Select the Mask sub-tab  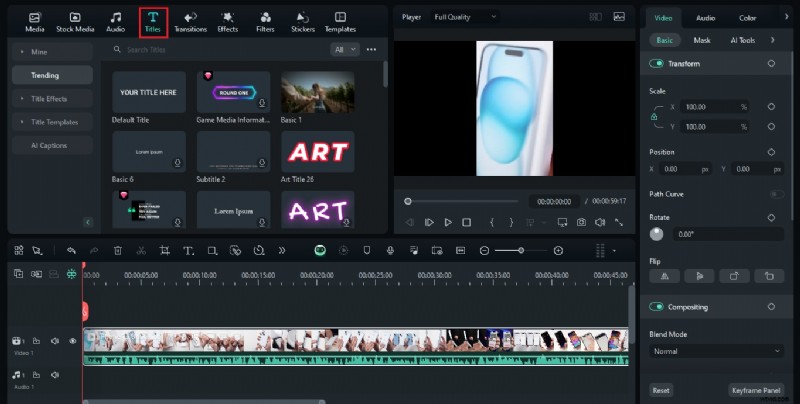[702, 40]
